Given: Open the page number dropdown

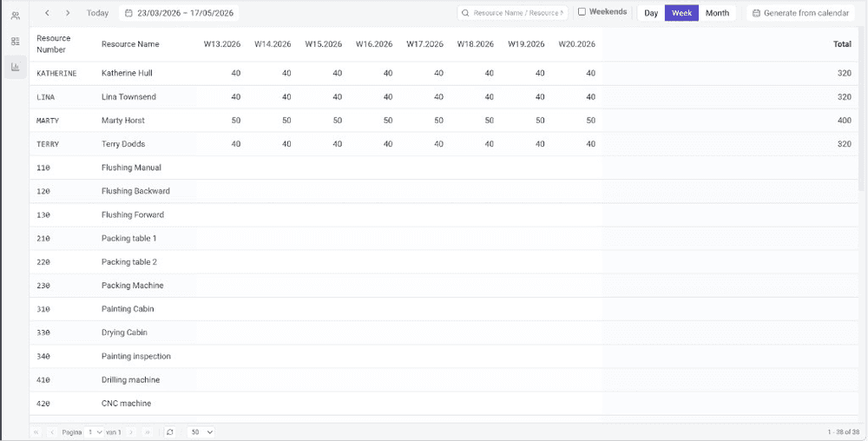Looking at the screenshot, I should click(x=94, y=431).
